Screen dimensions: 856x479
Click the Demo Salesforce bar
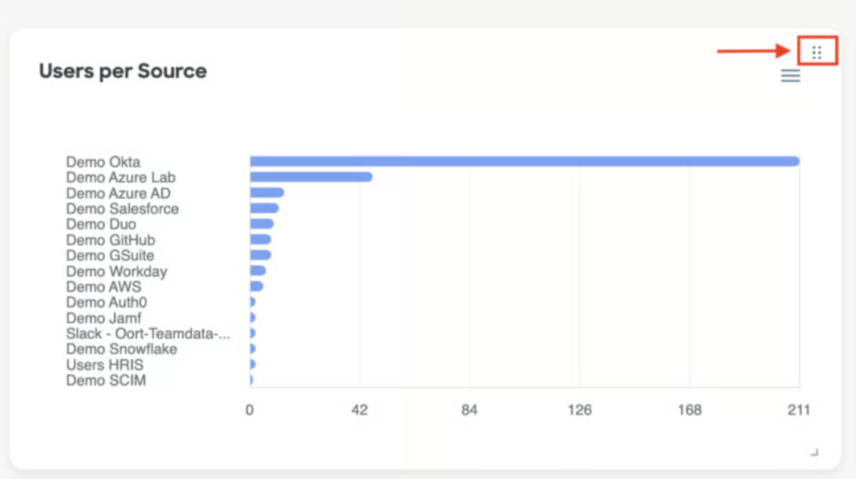coord(264,208)
